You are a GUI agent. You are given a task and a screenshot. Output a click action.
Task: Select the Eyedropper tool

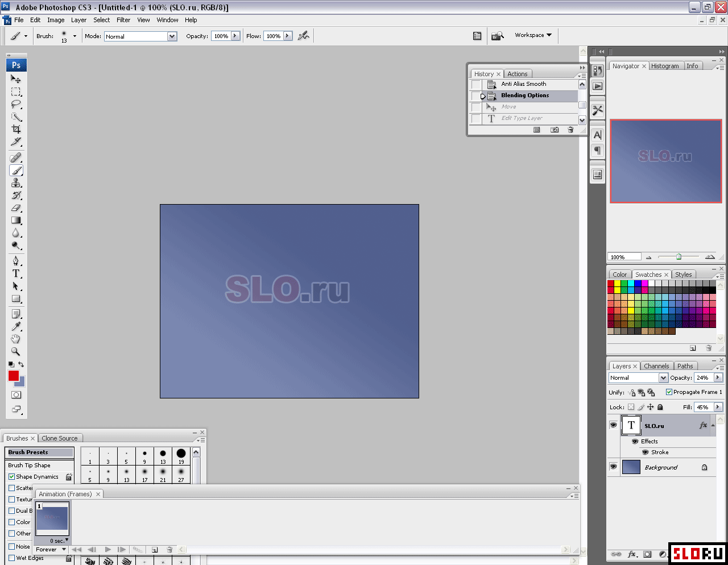(16, 326)
